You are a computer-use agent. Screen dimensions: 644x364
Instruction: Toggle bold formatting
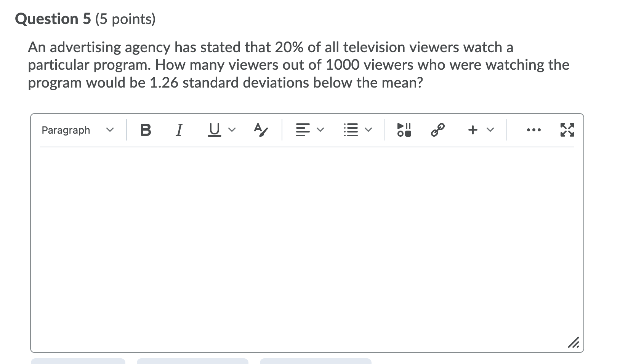[146, 130]
